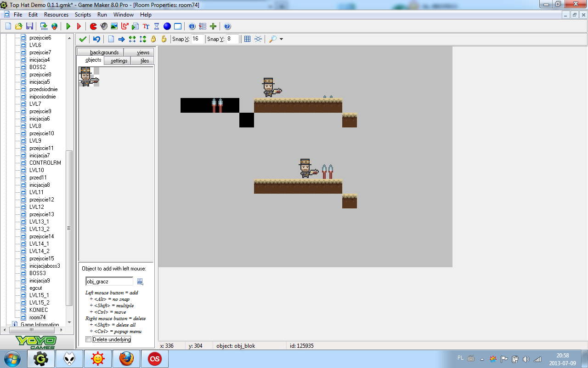Screen dimensions: 588x368
Task: Click the green checkmark to save room
Action: tap(83, 39)
